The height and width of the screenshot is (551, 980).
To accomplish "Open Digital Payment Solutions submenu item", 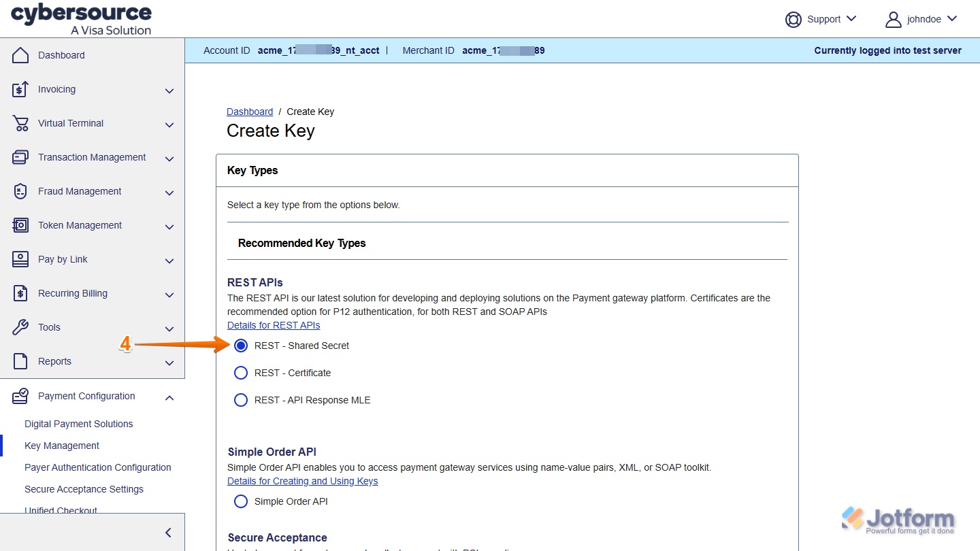I will 79,424.
